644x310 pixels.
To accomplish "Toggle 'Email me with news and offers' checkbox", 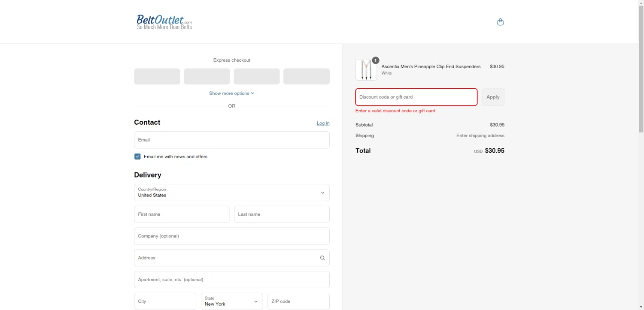I will [x=137, y=157].
